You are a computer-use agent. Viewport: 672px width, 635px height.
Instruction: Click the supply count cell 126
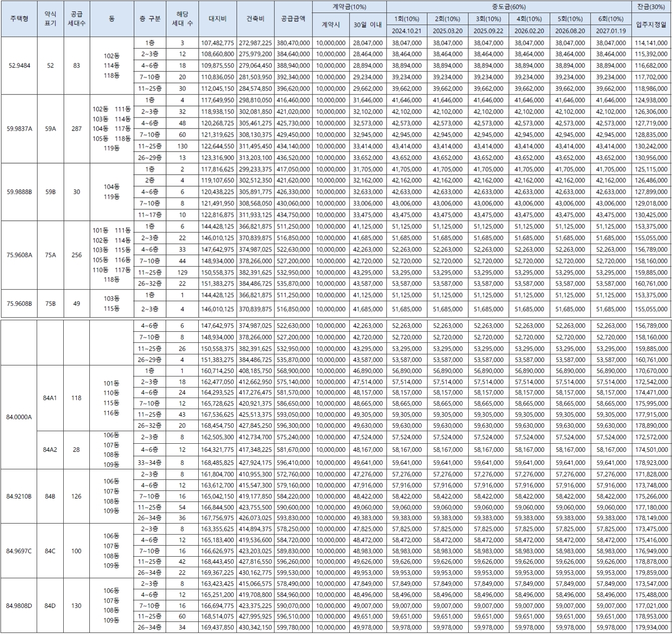click(76, 496)
